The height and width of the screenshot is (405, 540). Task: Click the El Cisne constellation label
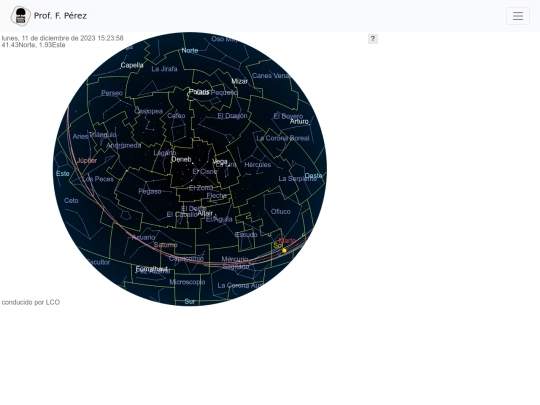(x=205, y=171)
